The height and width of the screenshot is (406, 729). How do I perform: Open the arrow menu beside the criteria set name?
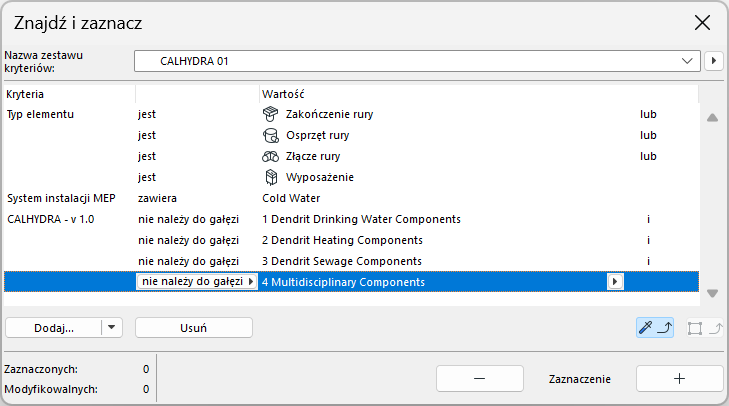coord(714,61)
